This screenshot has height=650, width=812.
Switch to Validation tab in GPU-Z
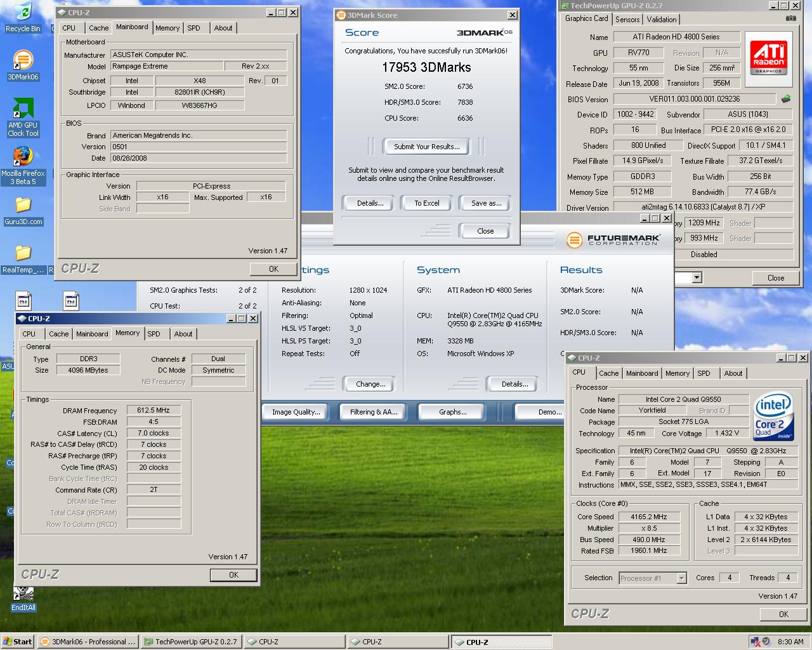click(662, 19)
